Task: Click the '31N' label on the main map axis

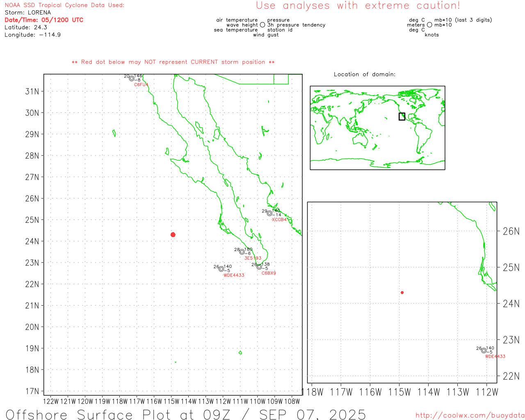Action: click(32, 91)
